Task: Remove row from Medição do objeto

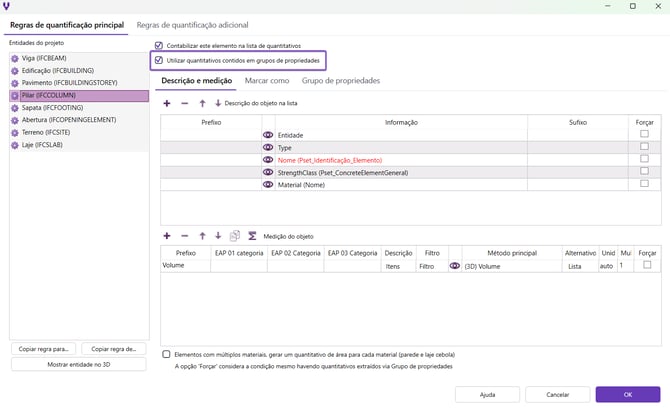Action: coord(185,236)
